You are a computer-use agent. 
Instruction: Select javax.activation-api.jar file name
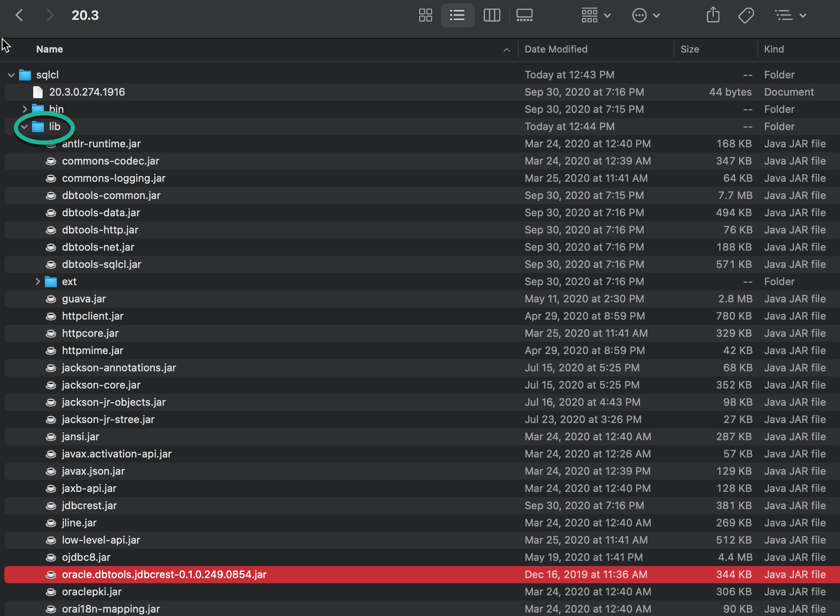coord(117,454)
